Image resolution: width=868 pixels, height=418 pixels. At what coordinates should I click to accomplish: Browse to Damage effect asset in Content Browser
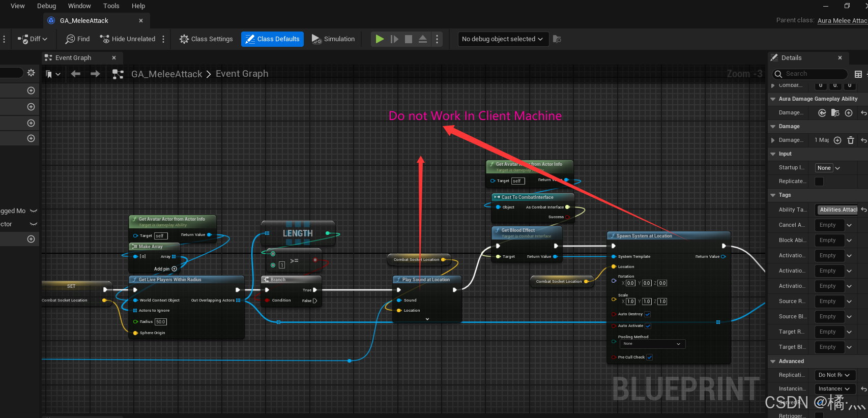835,113
